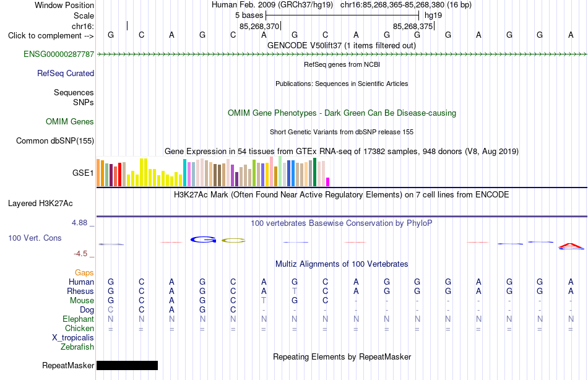Click the -4.5 conservation lower limit value
The width and height of the screenshot is (588, 380).
[x=80, y=254]
